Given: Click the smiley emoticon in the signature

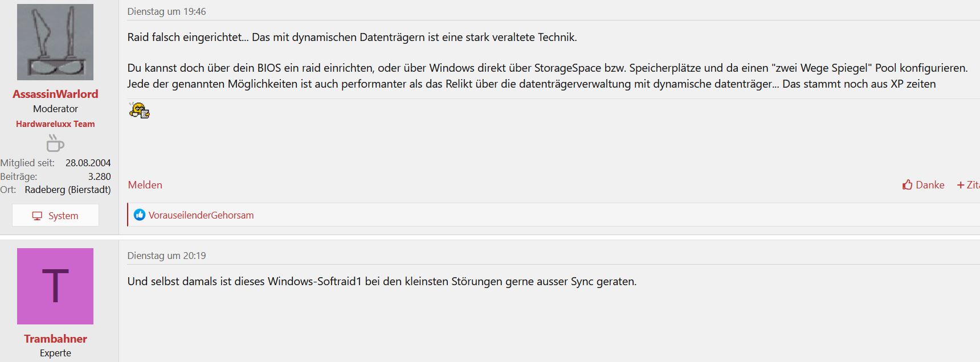Looking at the screenshot, I should pyautogui.click(x=139, y=110).
